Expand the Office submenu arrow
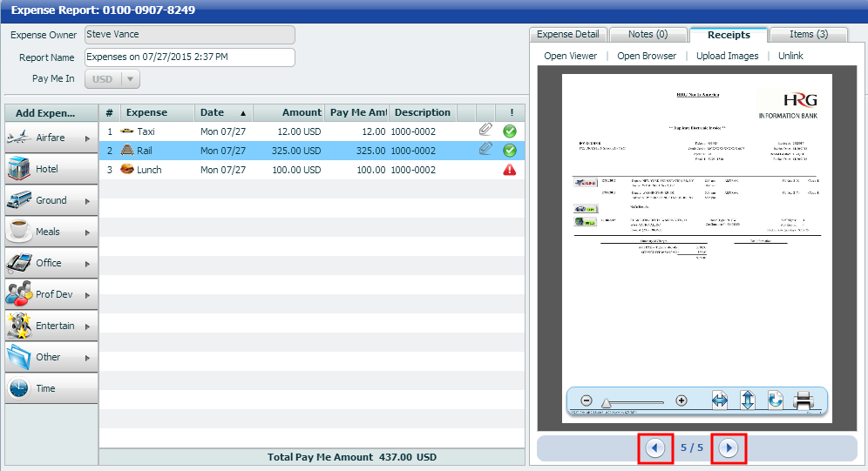Image resolution: width=868 pixels, height=471 pixels. click(87, 265)
